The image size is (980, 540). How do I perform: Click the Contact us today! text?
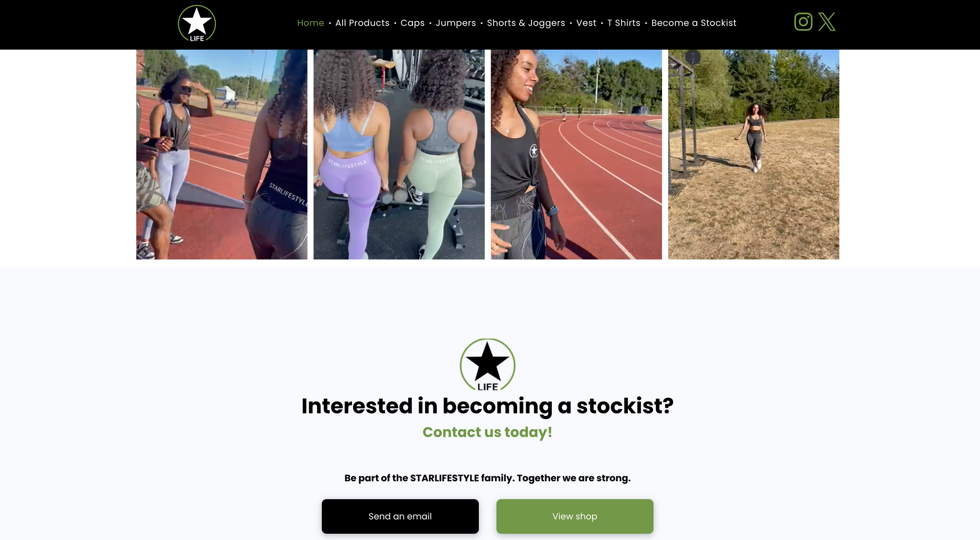pos(487,432)
